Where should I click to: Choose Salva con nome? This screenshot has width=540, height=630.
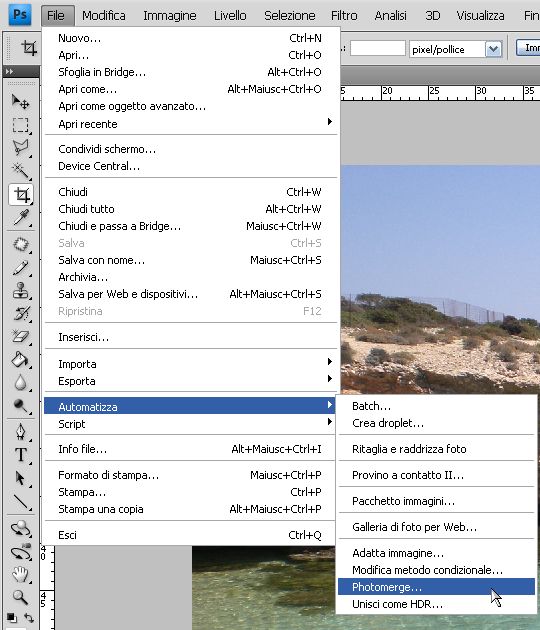tap(191, 260)
